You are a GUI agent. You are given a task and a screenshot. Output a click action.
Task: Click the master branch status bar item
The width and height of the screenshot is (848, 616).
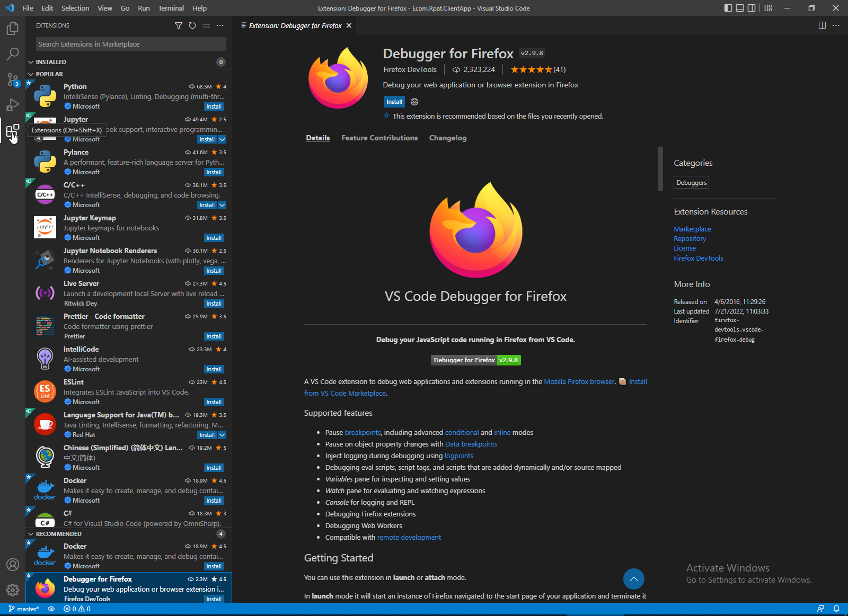[23, 609]
